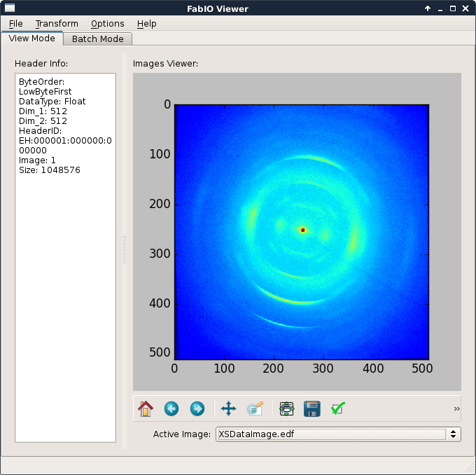
Task: Open the Options menu
Action: click(x=107, y=24)
